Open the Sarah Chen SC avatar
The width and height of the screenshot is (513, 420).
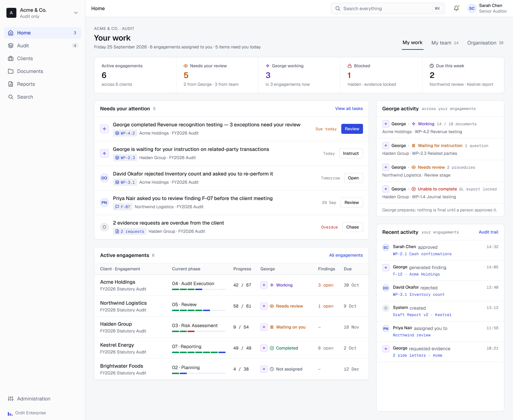coord(472,9)
